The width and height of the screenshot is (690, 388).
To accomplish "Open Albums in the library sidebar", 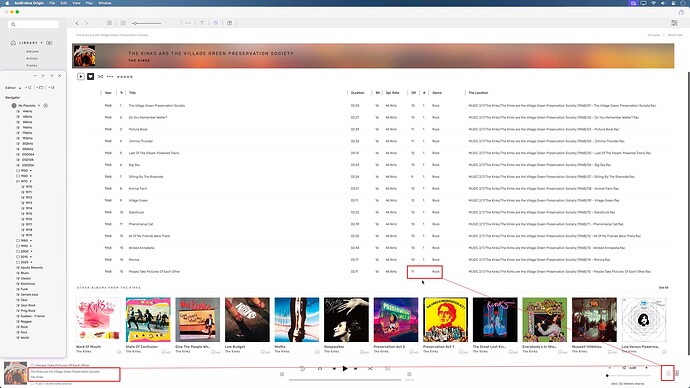I will [32, 51].
